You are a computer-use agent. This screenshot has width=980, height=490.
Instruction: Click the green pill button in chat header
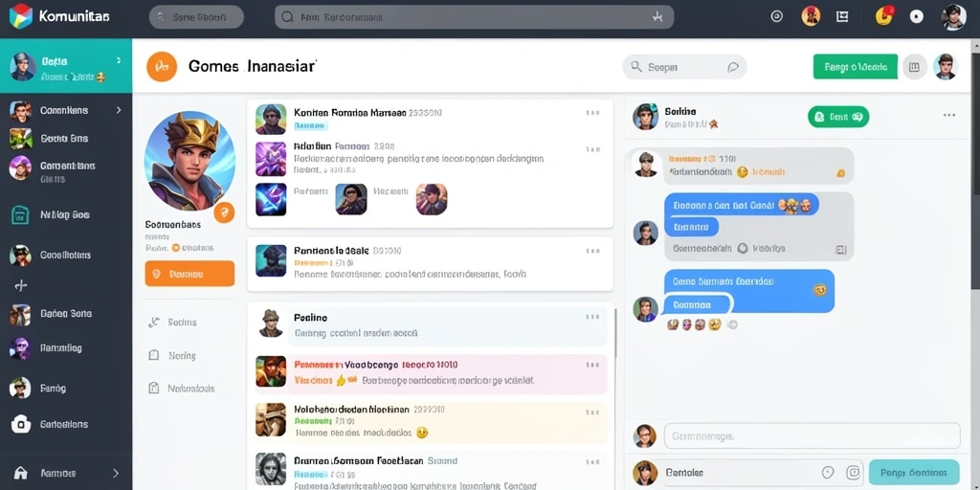pos(838,116)
